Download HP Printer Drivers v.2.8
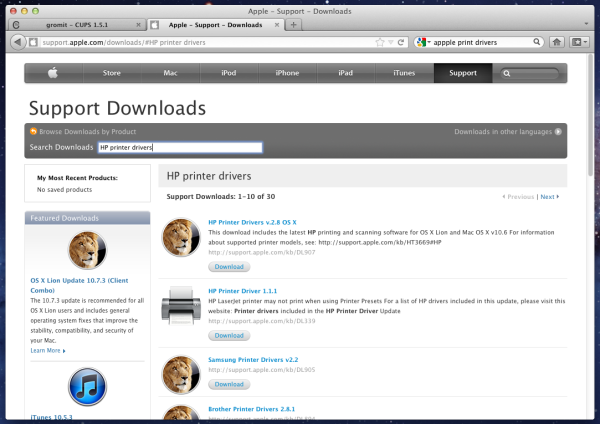 (x=229, y=267)
